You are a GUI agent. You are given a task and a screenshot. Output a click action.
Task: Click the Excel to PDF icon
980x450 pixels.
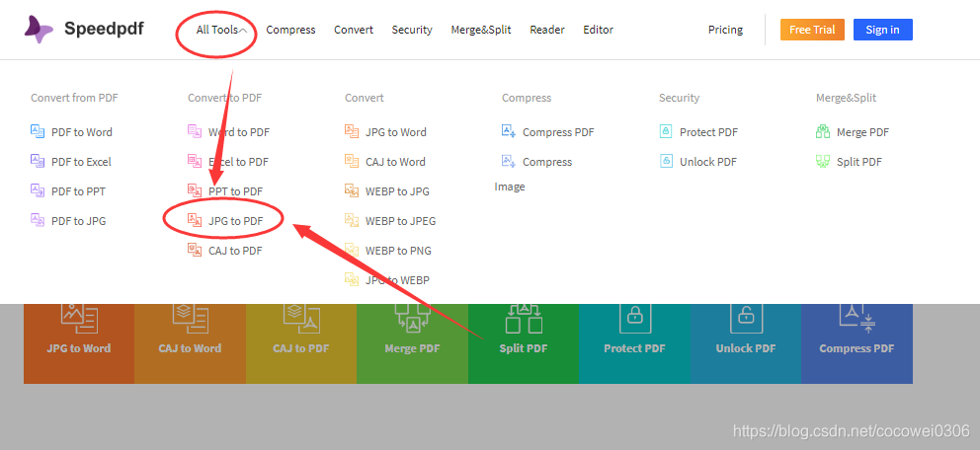(x=195, y=161)
